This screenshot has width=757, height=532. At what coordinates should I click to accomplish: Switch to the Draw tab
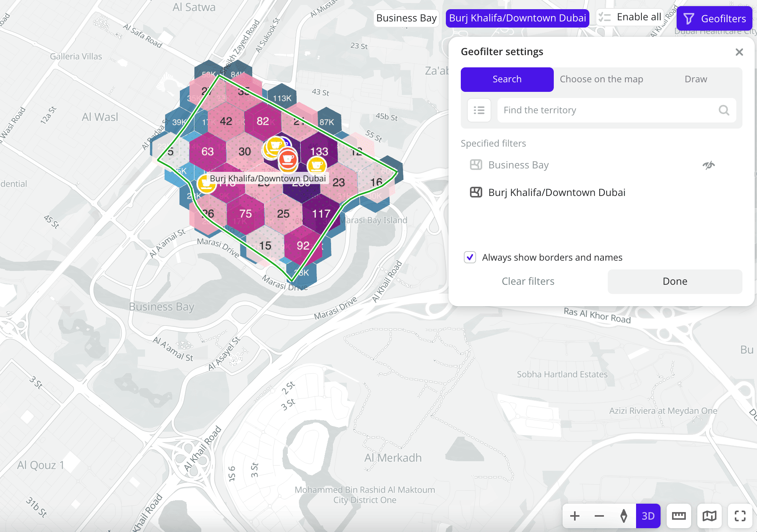click(695, 79)
